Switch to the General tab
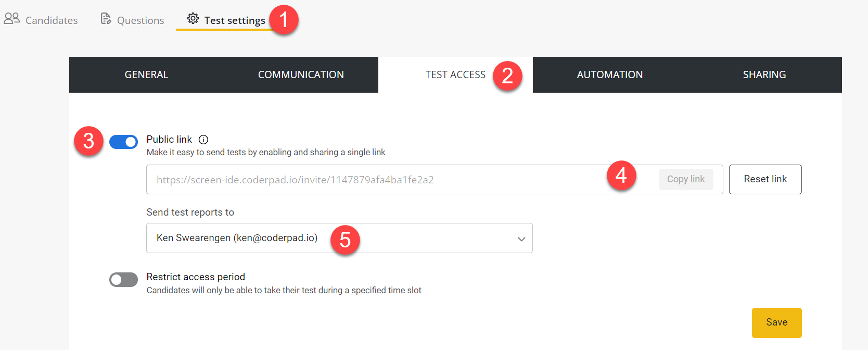868x350 pixels. (146, 75)
